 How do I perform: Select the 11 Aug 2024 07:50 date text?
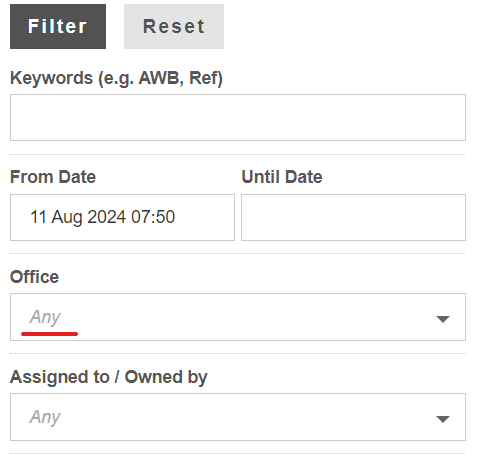103,217
